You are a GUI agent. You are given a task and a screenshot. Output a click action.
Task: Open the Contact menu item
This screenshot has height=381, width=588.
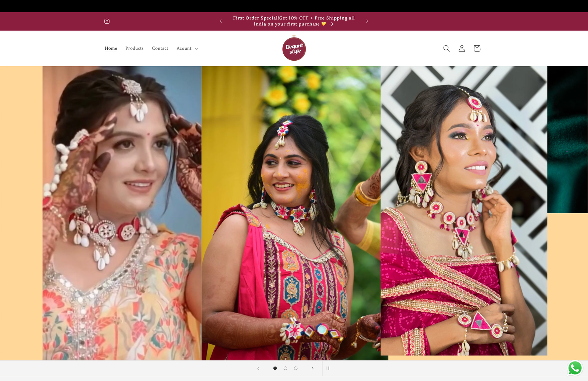coord(160,49)
